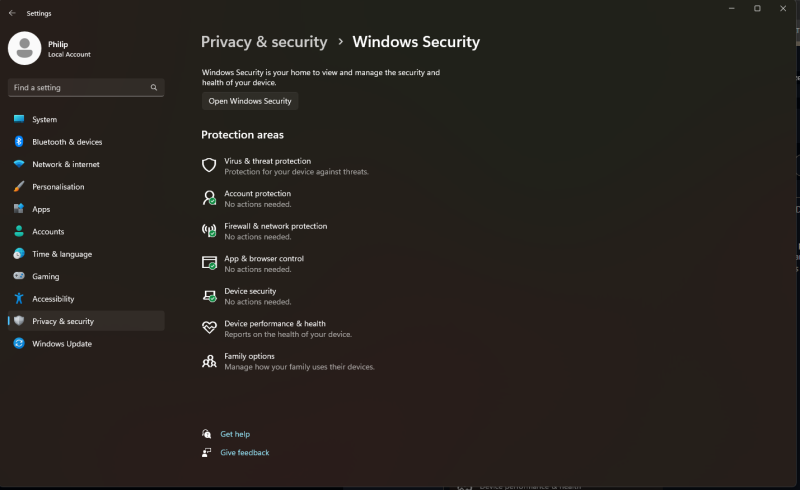Click the Device security laptop icon
Image resolution: width=800 pixels, height=490 pixels.
click(x=209, y=296)
